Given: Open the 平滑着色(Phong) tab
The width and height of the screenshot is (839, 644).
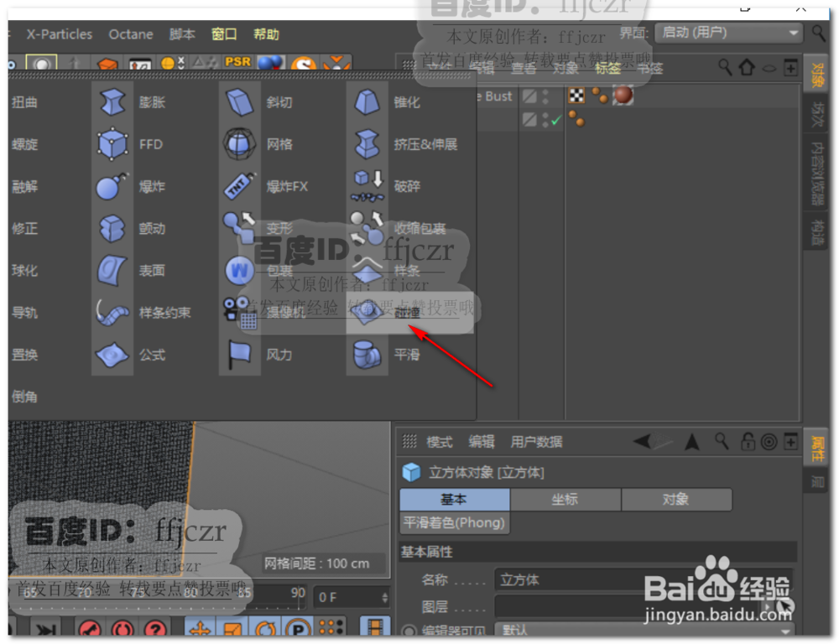Looking at the screenshot, I should coord(454,522).
